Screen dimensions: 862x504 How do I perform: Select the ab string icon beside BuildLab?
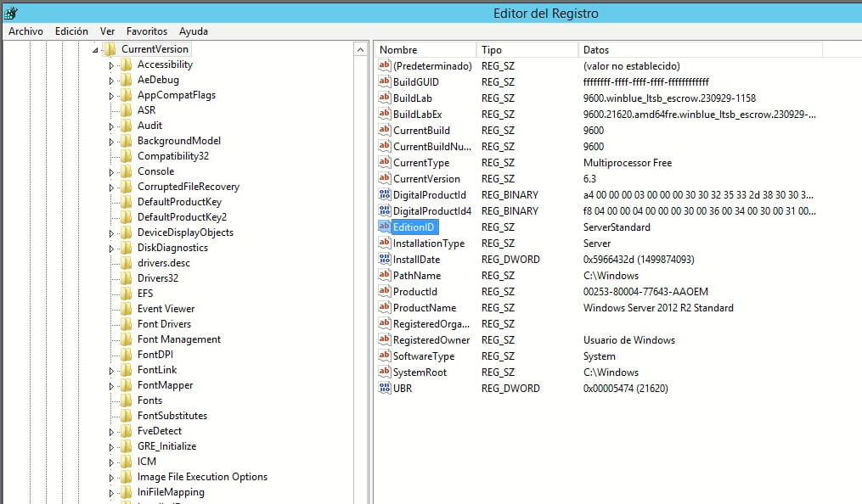pos(383,98)
